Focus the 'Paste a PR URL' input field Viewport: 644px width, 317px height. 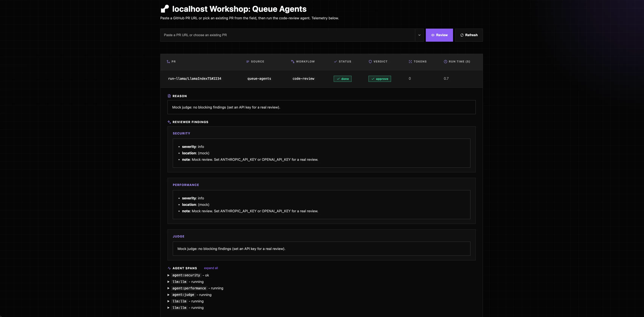[x=288, y=35]
